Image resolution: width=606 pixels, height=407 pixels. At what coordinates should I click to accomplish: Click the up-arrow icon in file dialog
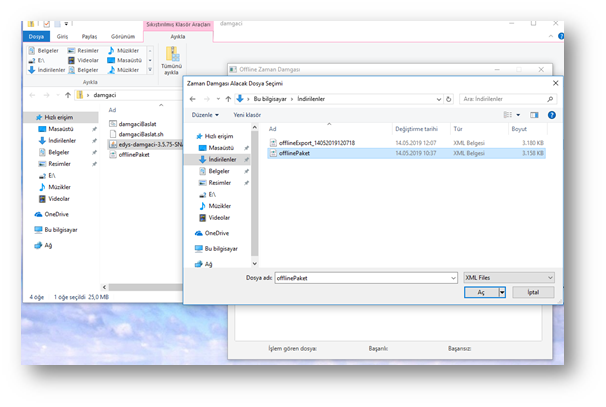[228, 99]
